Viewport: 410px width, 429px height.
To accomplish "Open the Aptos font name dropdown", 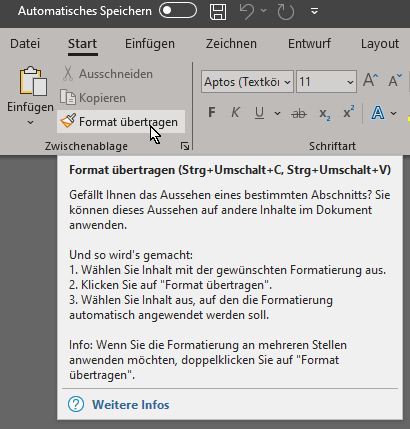I will pos(287,82).
